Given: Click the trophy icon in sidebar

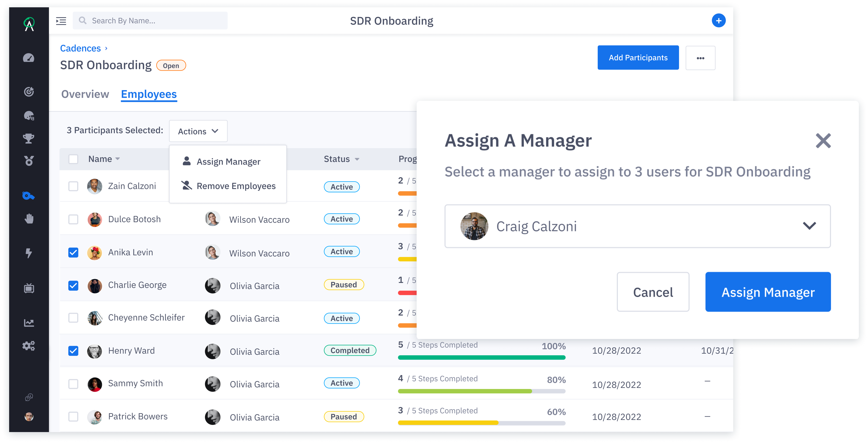Looking at the screenshot, I should (x=29, y=138).
